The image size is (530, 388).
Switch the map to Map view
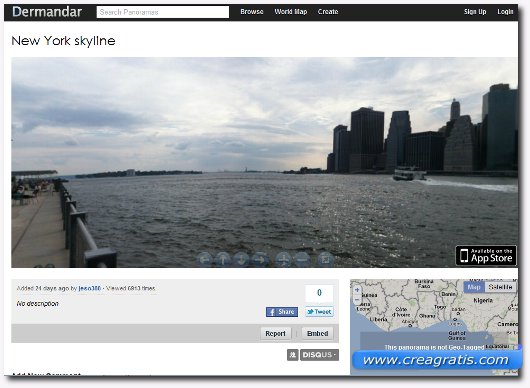tap(474, 287)
